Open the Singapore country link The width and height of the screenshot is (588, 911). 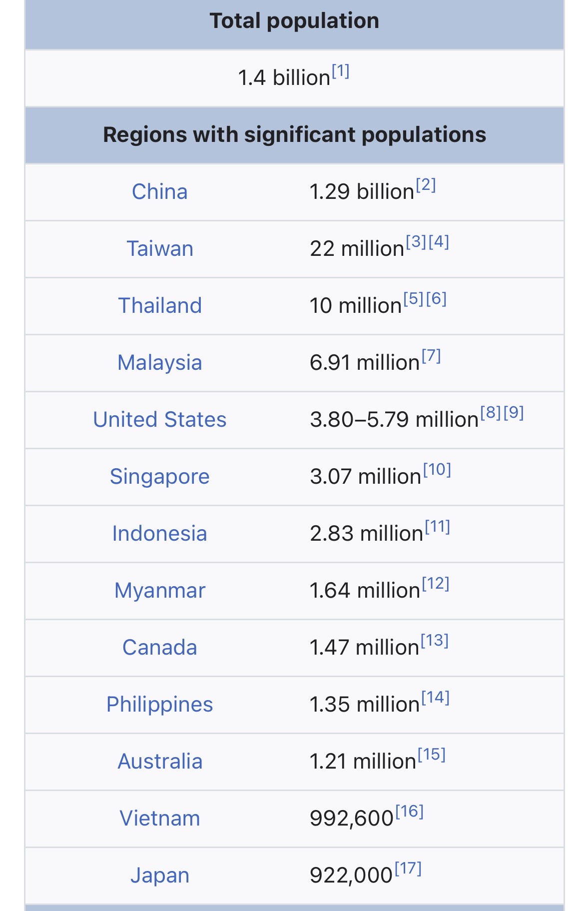coord(160,477)
